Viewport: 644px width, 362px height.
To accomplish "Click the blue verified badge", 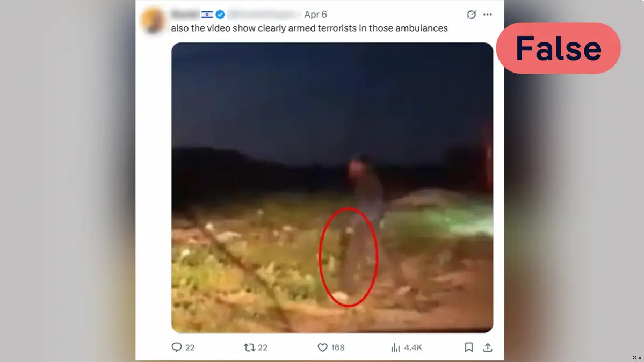I will 220,15.
